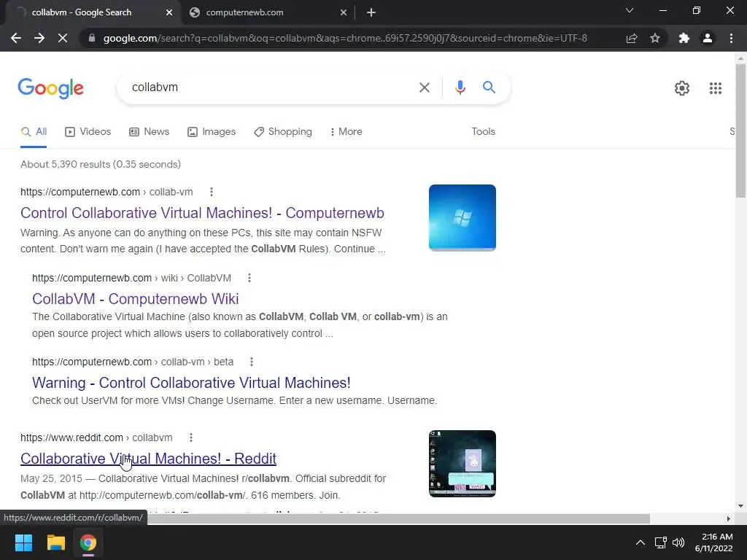Screen dimensions: 747x560
Task: Click the scroll-down arrow of the page
Action: (740, 506)
